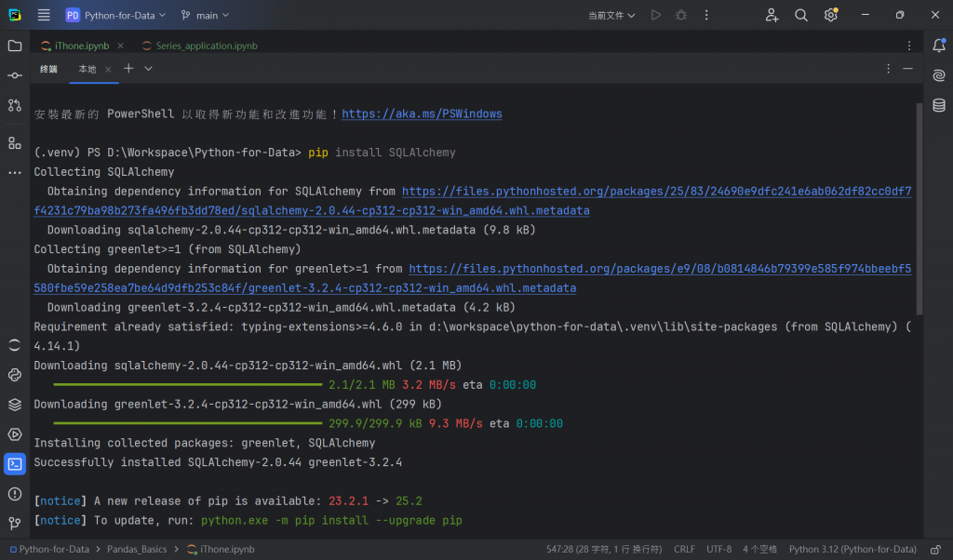953x560 pixels.
Task: Click the 'Successfully installed SQLAlchemy-2.0.44' line
Action: coord(218,462)
